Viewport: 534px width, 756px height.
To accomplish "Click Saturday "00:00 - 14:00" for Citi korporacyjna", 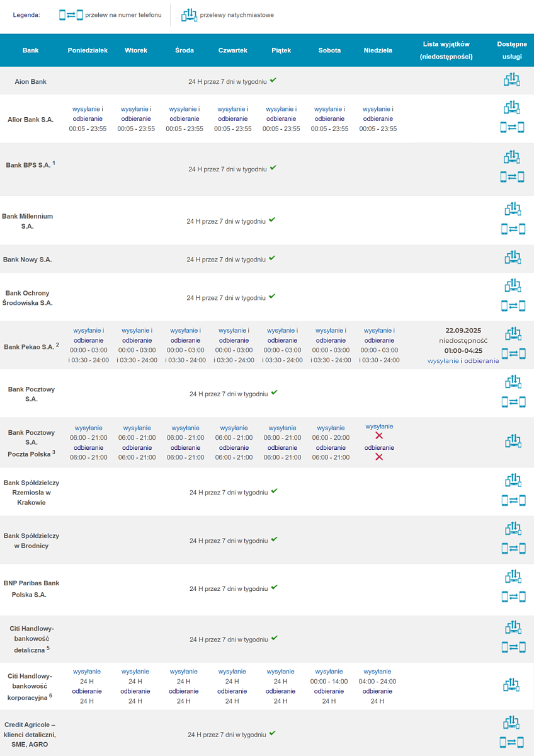I will (x=329, y=681).
